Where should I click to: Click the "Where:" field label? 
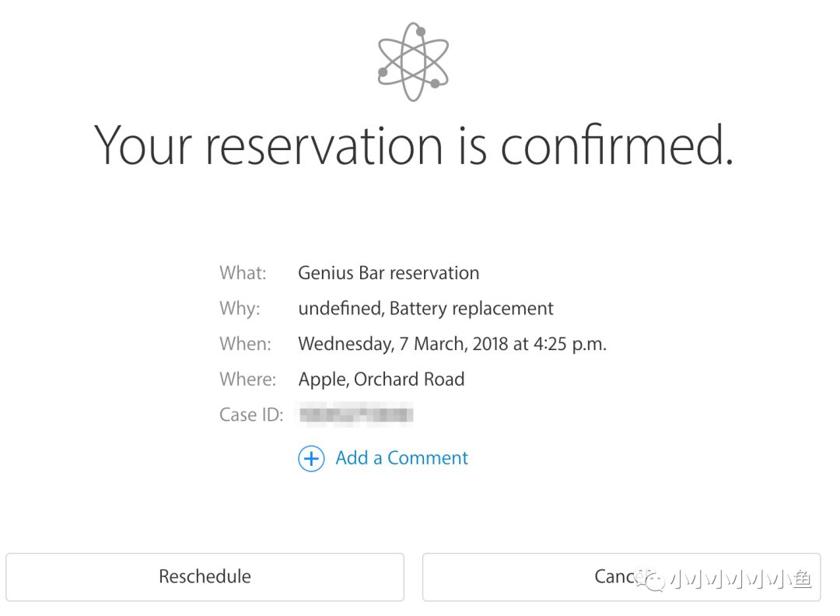(x=247, y=380)
